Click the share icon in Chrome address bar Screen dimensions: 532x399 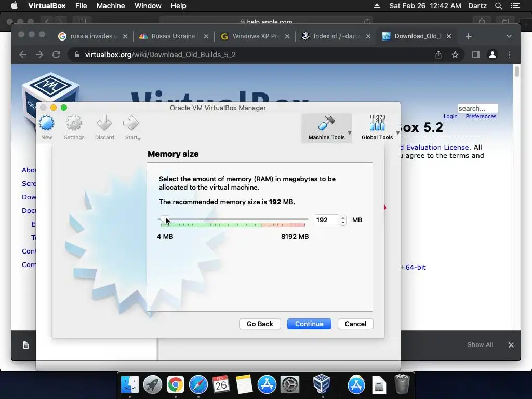438,55
